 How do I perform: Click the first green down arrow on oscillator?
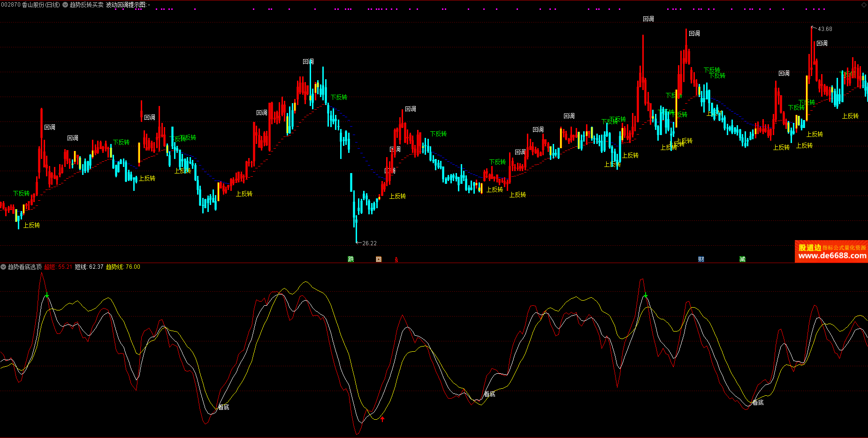coord(47,295)
